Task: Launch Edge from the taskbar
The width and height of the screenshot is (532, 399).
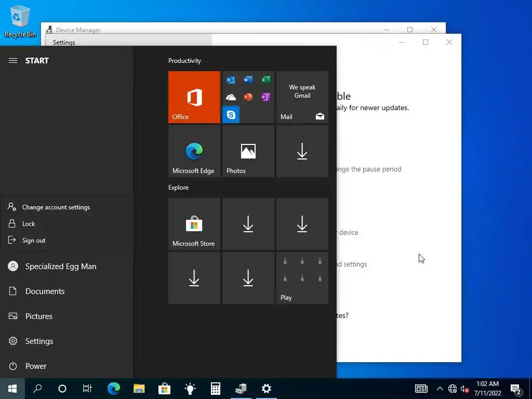Action: click(114, 389)
